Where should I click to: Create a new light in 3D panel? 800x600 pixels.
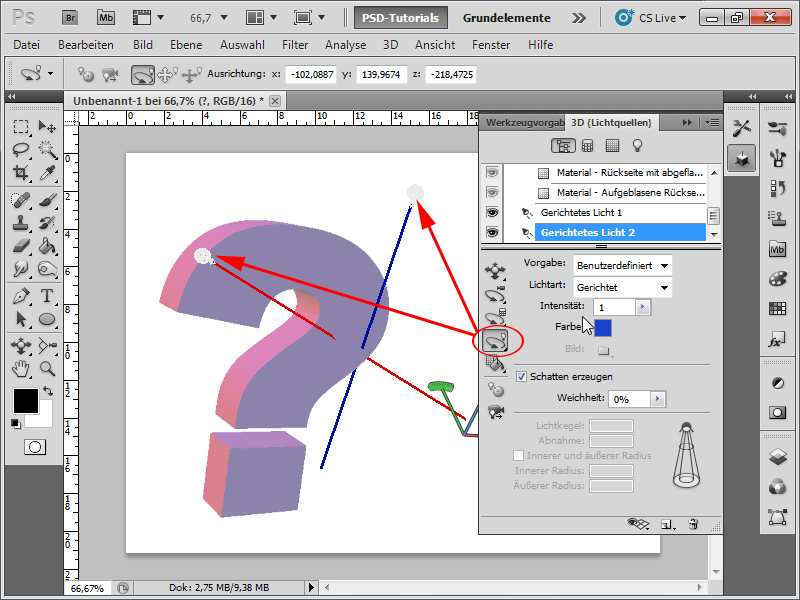(666, 524)
